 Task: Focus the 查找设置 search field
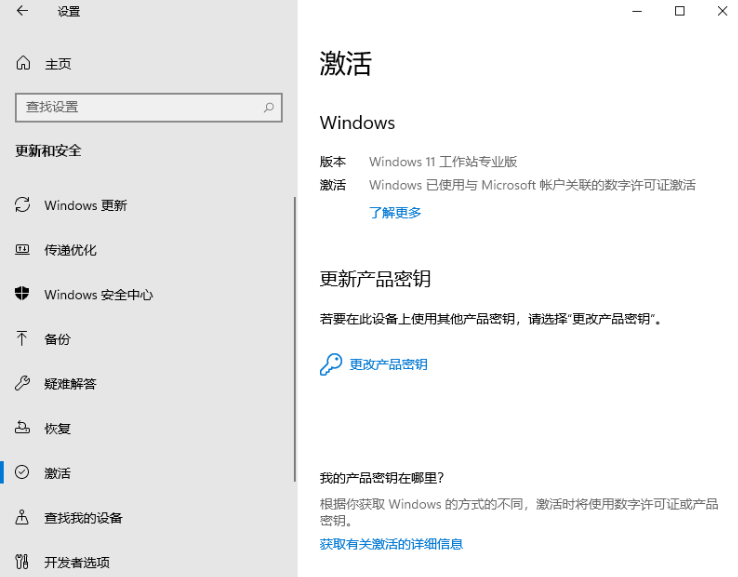click(149, 108)
